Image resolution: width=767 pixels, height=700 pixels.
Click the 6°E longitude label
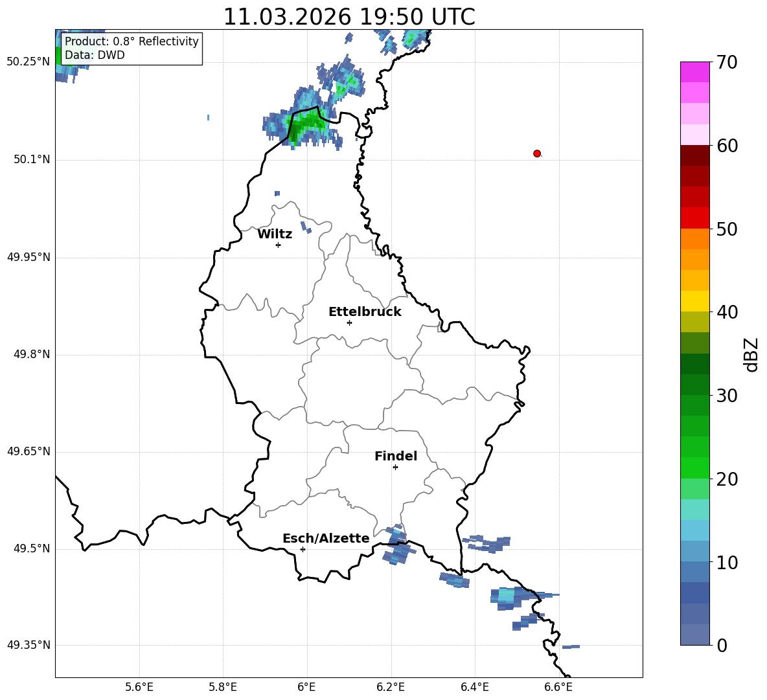coord(306,687)
